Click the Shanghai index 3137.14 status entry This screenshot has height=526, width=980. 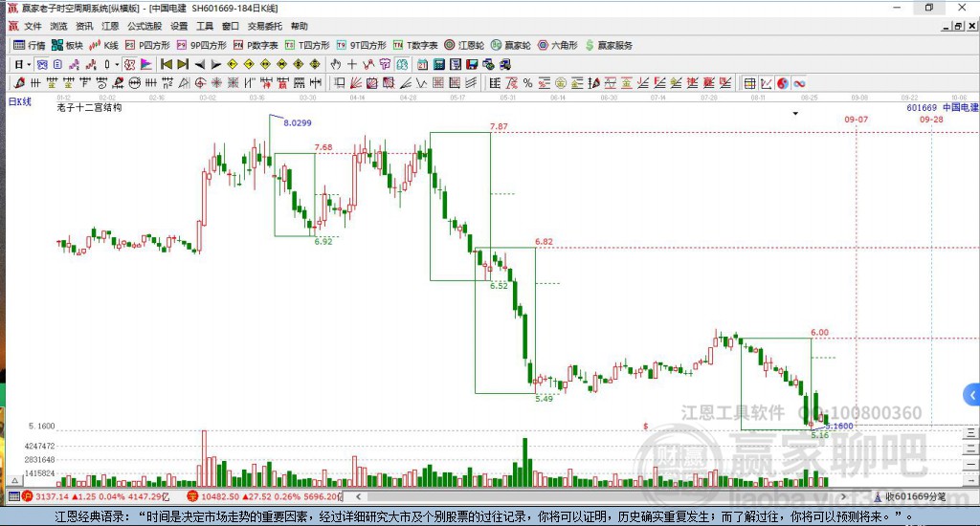(97, 496)
